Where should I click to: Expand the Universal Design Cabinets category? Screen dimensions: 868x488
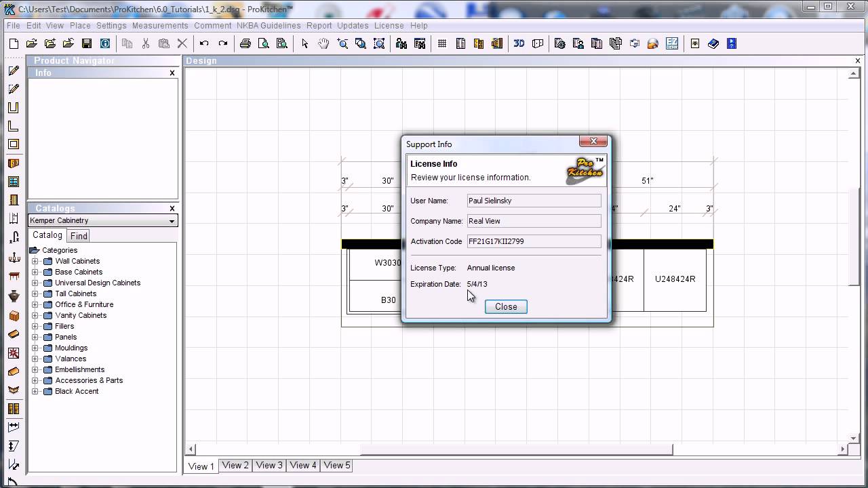tap(35, 283)
